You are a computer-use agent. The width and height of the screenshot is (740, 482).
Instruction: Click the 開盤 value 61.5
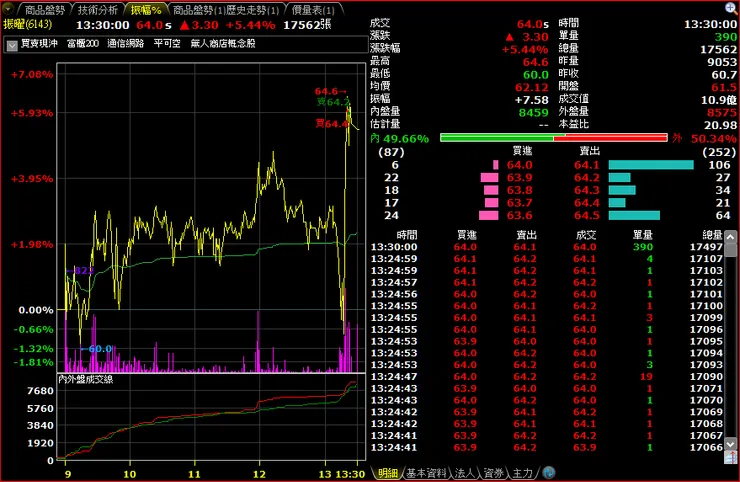[x=724, y=88]
